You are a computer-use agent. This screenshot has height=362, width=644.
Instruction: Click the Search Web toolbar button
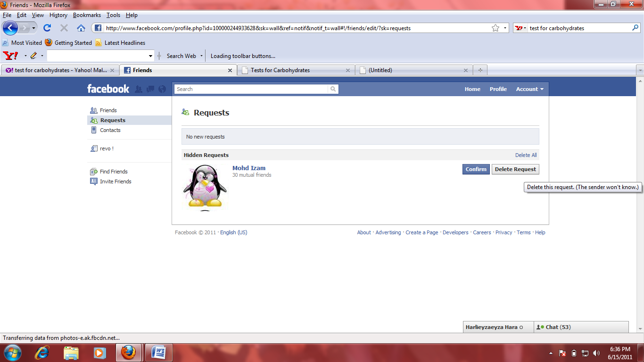181,56
